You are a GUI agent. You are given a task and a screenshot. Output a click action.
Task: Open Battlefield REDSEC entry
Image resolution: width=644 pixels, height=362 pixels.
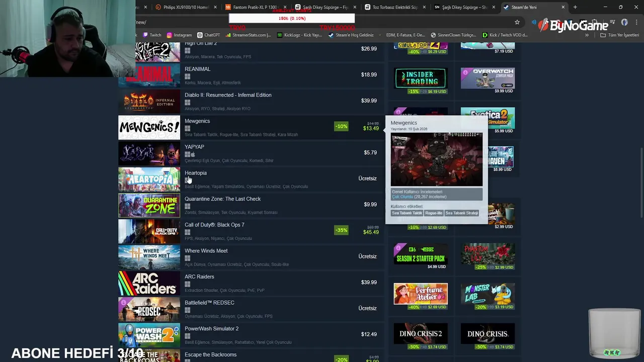251,309
